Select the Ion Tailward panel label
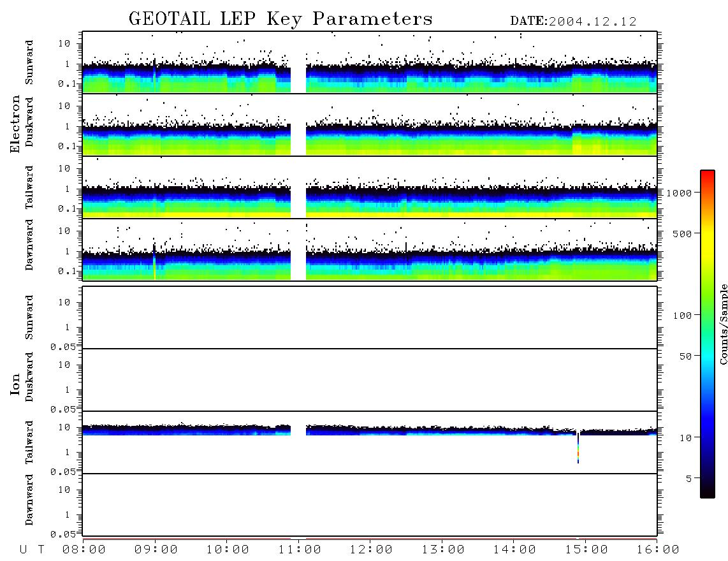The height and width of the screenshot is (561, 728). (29, 442)
